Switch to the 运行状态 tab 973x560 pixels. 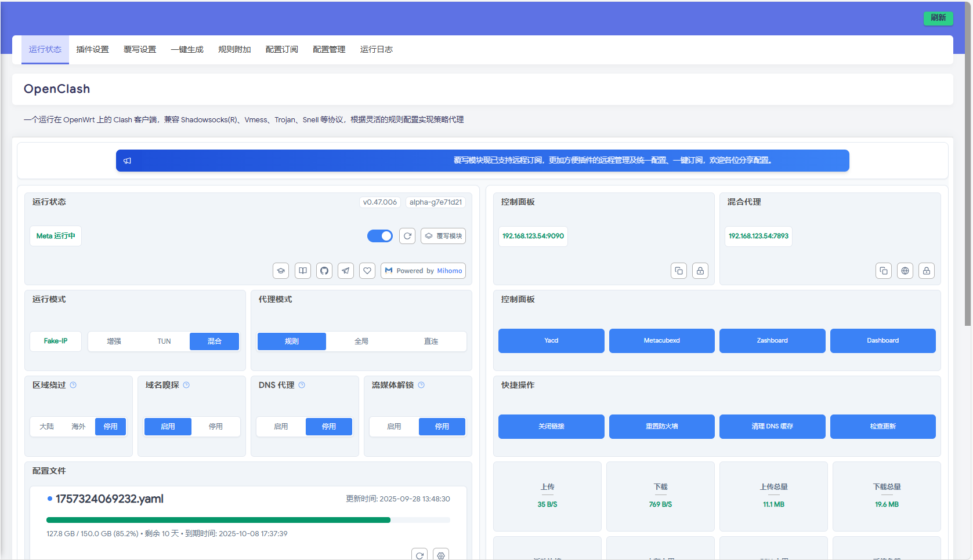coord(45,50)
